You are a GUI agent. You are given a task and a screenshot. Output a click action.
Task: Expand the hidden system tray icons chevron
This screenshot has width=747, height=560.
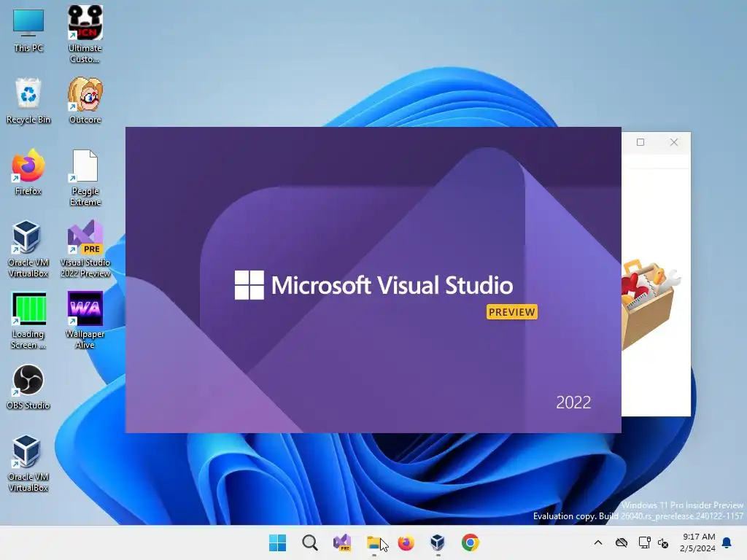(x=598, y=542)
